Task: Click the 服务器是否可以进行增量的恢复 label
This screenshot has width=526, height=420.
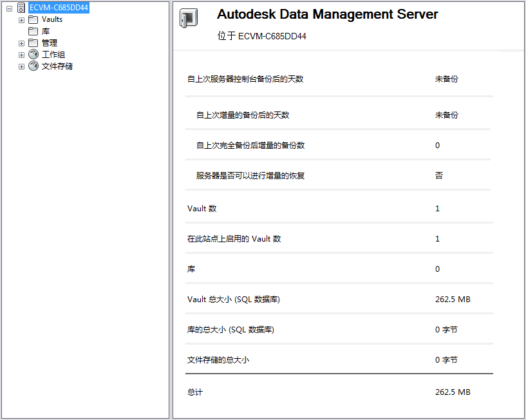Action: 250,176
